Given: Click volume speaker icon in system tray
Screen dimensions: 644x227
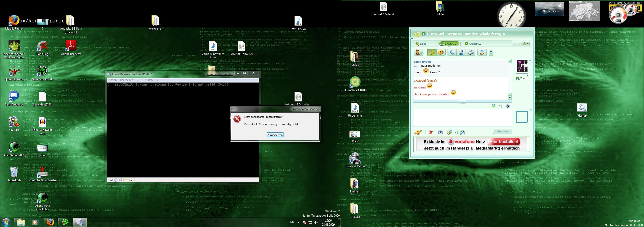Looking at the screenshot, I should pyautogui.click(x=316, y=223).
